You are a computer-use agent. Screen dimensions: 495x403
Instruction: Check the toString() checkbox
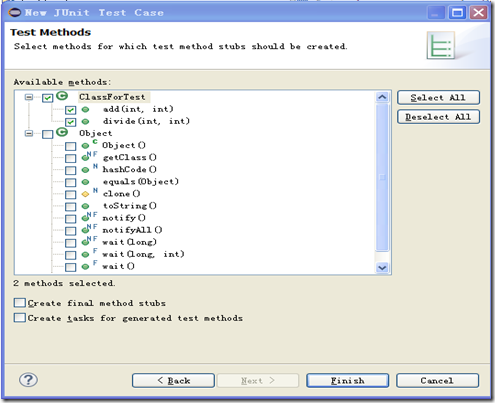pos(70,207)
